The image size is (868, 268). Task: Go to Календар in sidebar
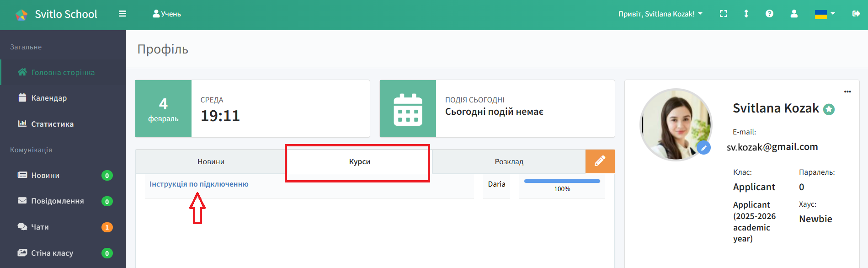coord(49,98)
